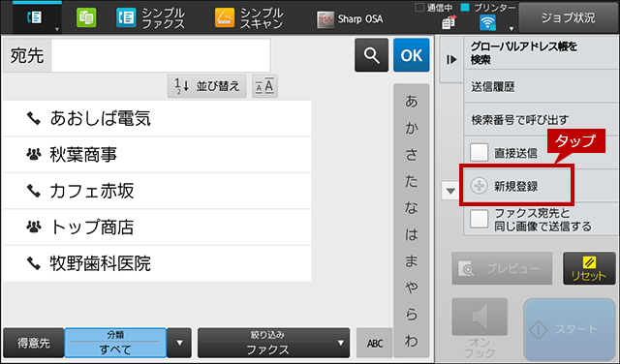Viewport: 620px width, 364px height.
Task: Tap the destination (宛先) input field
Action: click(x=161, y=55)
